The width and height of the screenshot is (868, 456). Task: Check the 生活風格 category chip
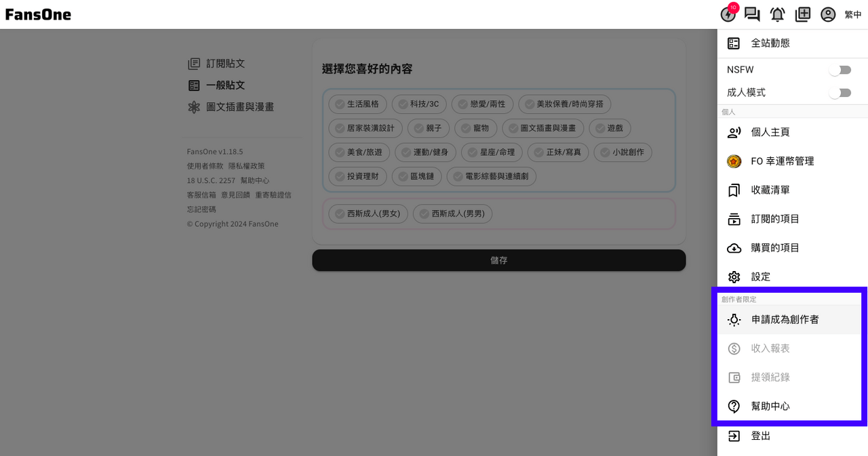click(x=358, y=104)
